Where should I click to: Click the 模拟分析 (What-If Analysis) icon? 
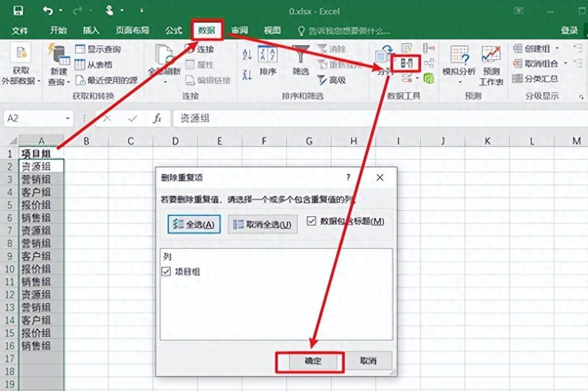pyautogui.click(x=459, y=55)
